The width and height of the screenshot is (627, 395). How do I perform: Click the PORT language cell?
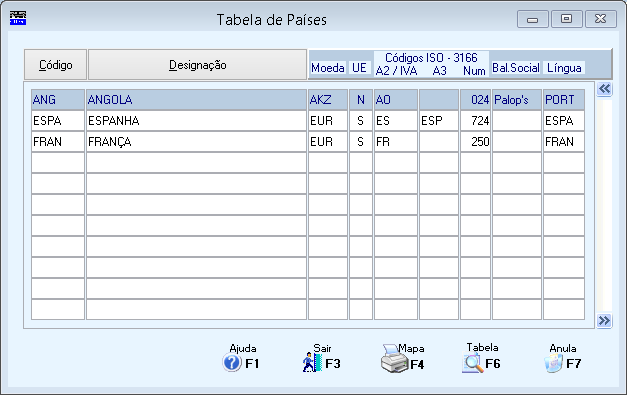(x=564, y=100)
